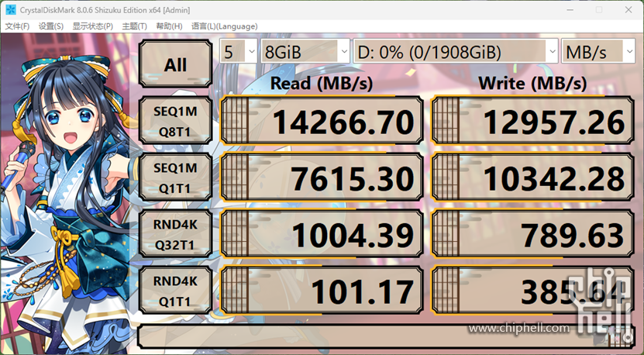This screenshot has width=644, height=355.
Task: Open the 语言(L)(Language) menu
Action: tap(225, 26)
